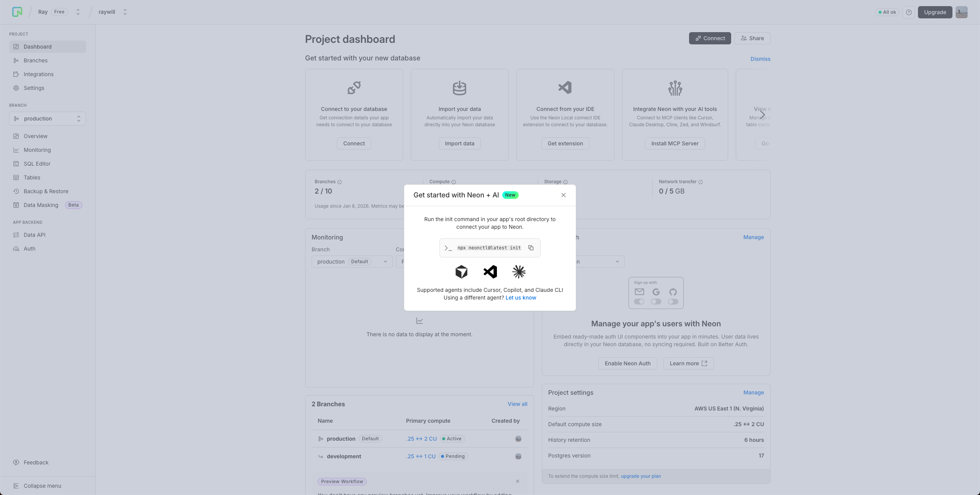
Task: Click the Neon logo in header
Action: point(17,12)
